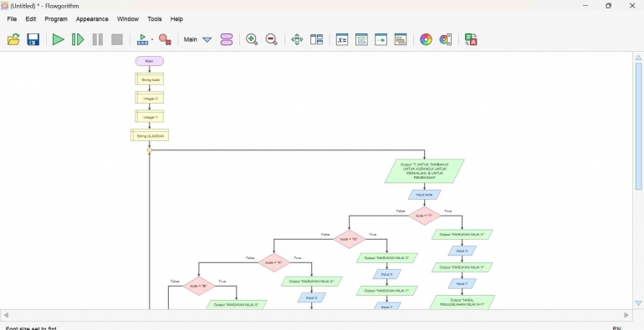Open the File menu
Image resolution: width=644 pixels, height=330 pixels.
coord(12,19)
